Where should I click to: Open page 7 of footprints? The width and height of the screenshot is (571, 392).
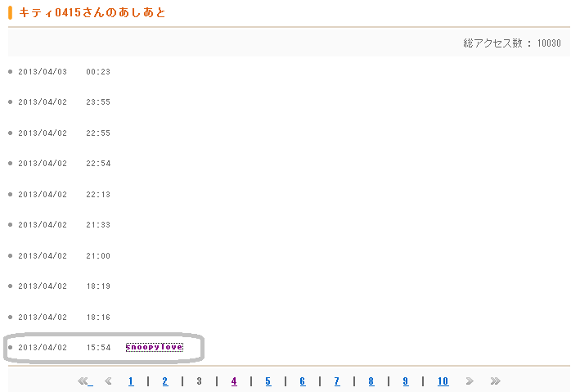337,381
